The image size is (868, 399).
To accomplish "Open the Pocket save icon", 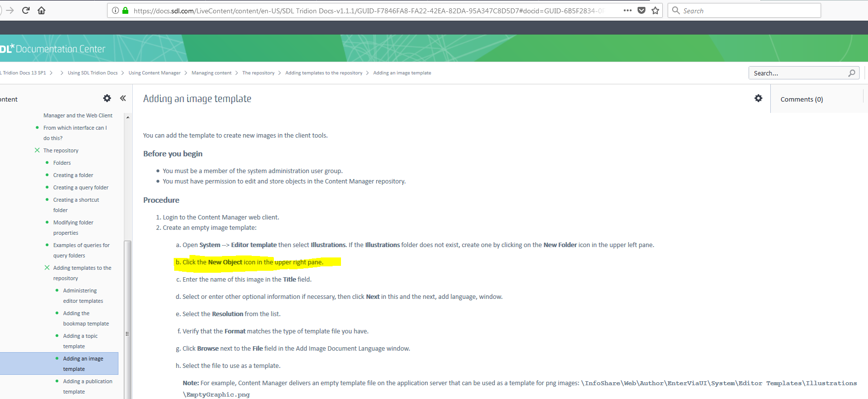I will point(642,10).
